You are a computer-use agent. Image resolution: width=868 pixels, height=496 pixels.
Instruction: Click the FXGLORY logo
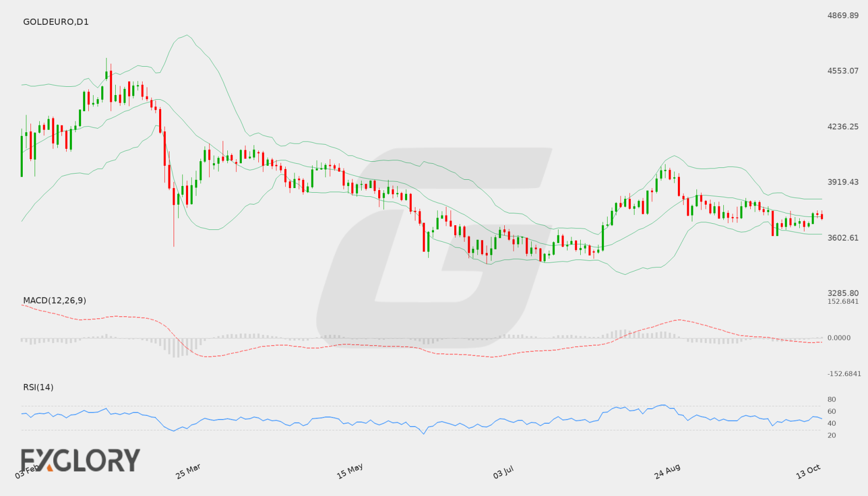coord(80,460)
